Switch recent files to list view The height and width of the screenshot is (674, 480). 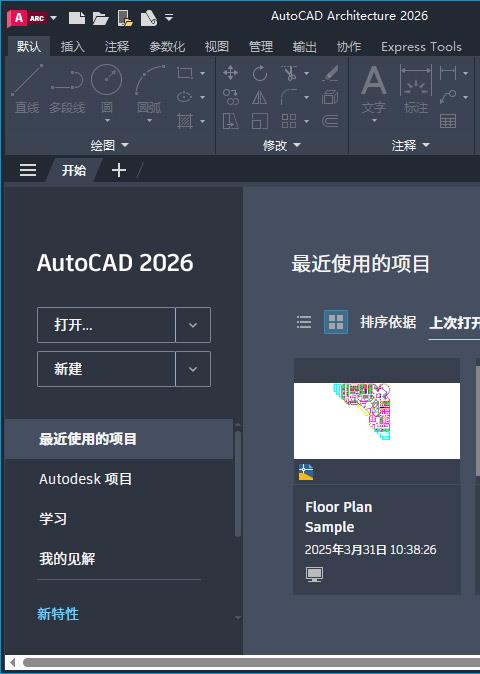[x=304, y=322]
